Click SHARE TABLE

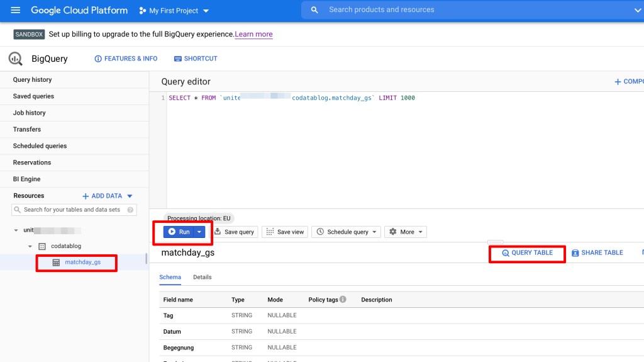point(597,253)
